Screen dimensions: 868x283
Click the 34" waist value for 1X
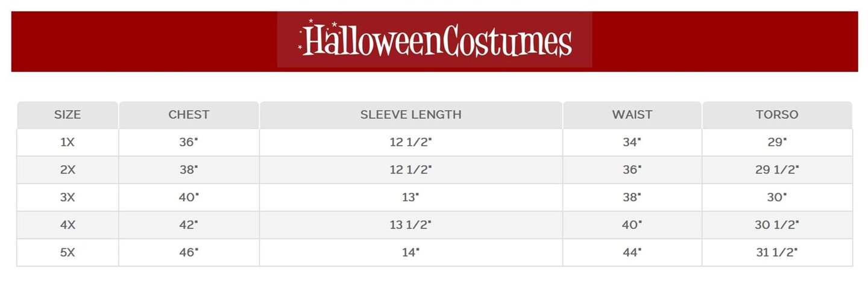(x=632, y=142)
